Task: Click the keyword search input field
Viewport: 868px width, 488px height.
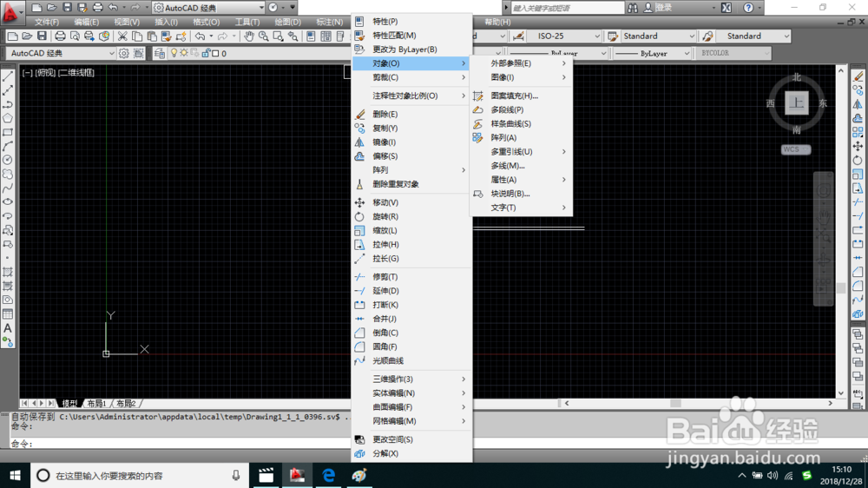Action: [x=567, y=8]
